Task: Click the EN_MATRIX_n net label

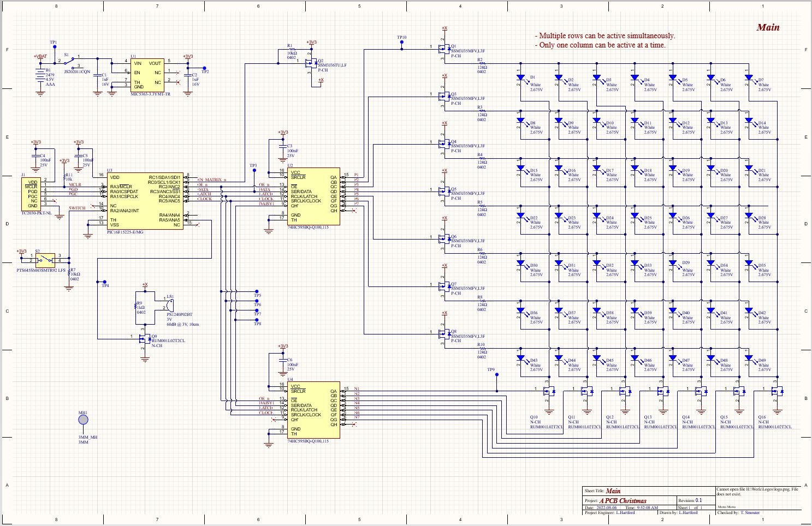Action: click(211, 180)
